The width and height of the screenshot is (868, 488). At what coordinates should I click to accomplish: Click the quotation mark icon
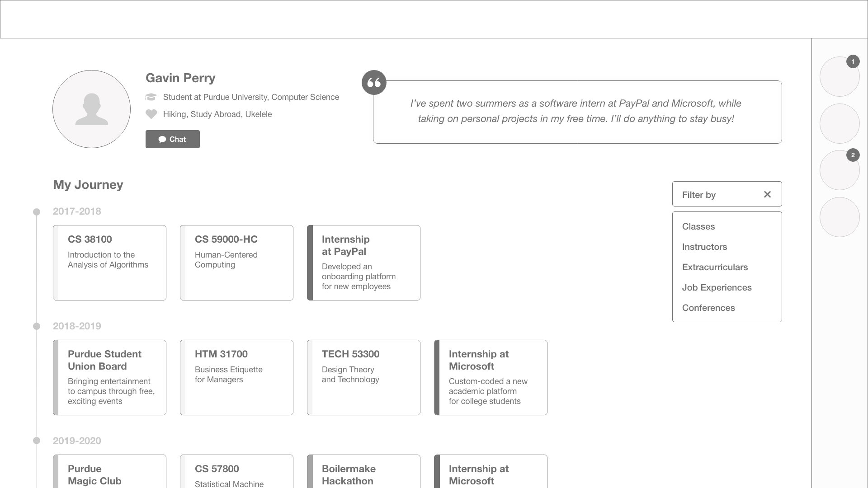pos(374,82)
